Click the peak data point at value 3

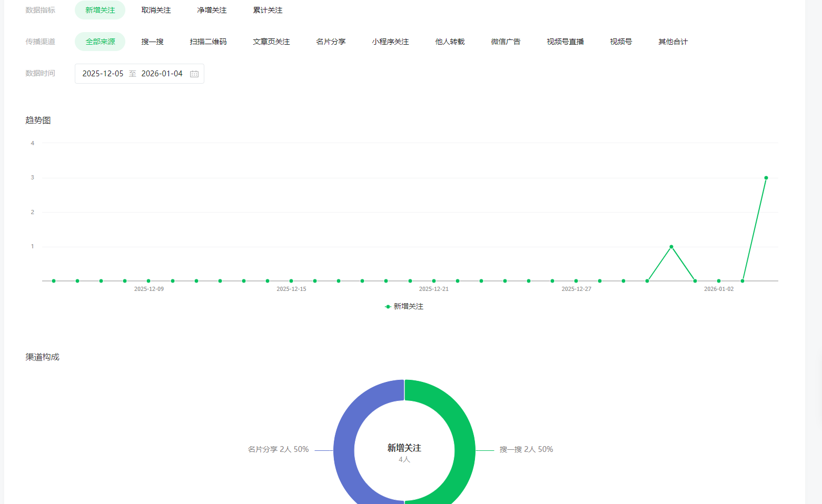pyautogui.click(x=766, y=178)
